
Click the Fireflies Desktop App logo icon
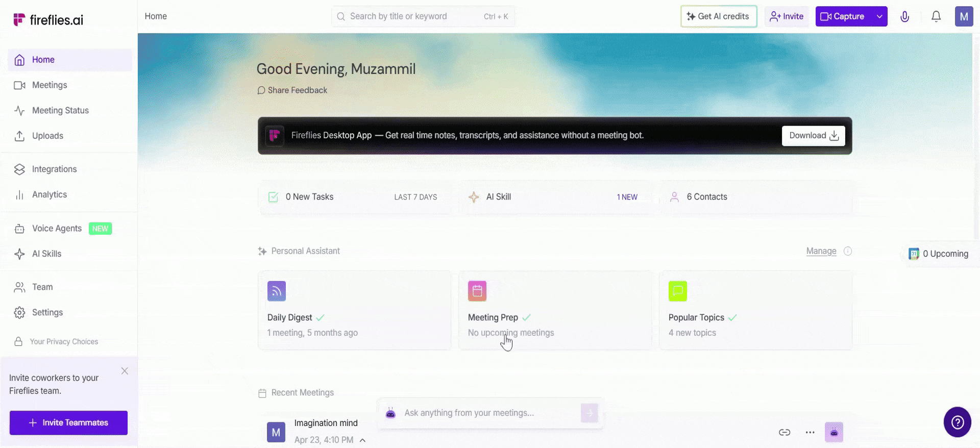[275, 136]
